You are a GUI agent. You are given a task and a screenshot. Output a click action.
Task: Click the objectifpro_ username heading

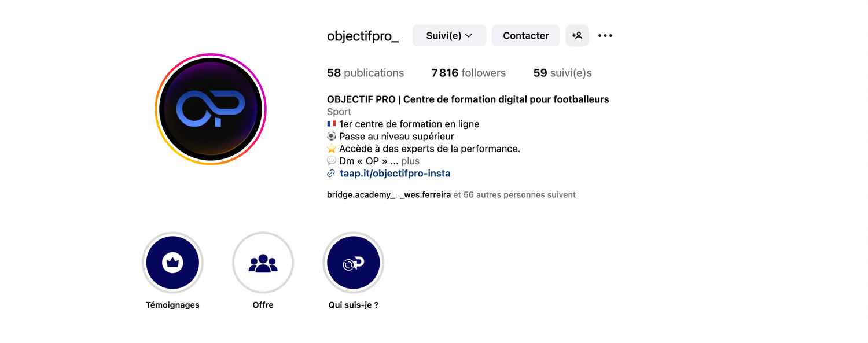[363, 36]
